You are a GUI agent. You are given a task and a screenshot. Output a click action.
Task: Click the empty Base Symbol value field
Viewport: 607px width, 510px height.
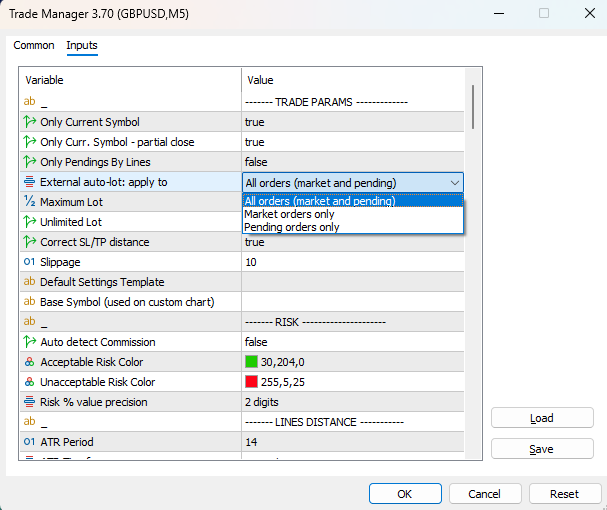(x=353, y=302)
